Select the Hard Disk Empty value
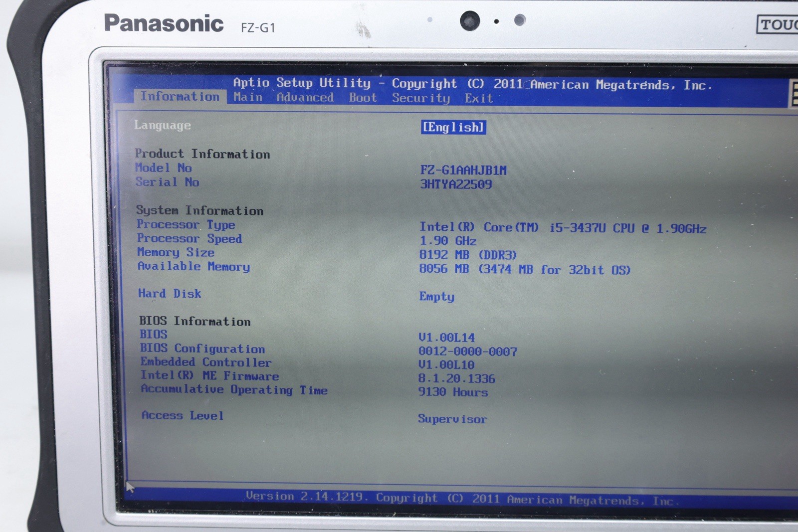798x532 pixels. pyautogui.click(x=437, y=297)
